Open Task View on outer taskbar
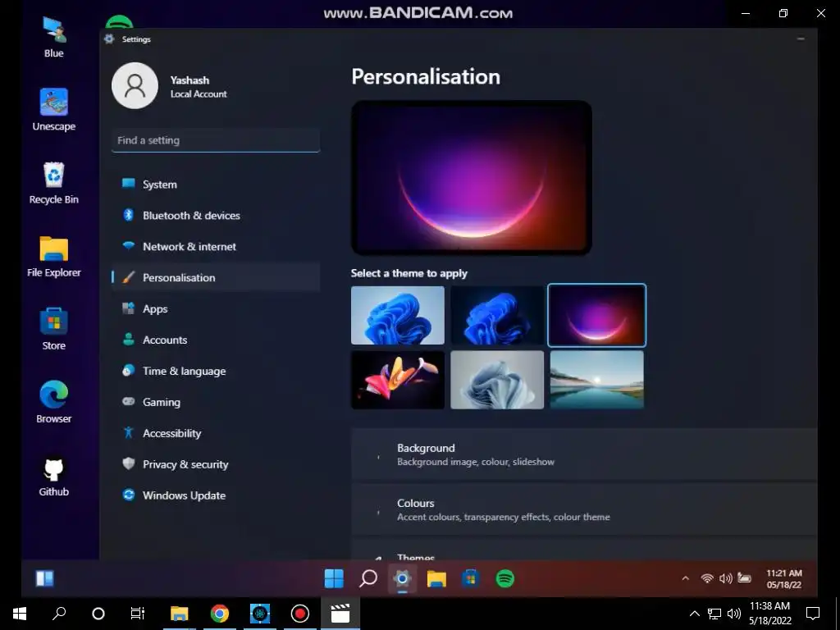840x630 pixels. 138,614
